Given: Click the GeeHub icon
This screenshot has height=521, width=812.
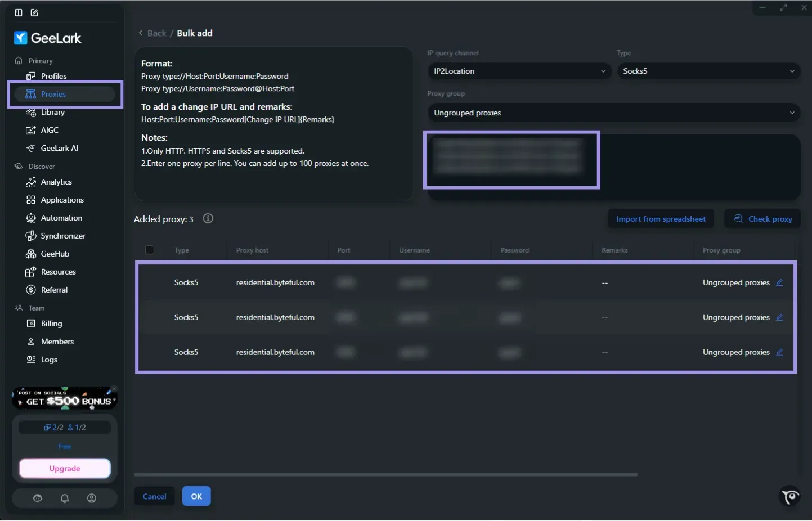Looking at the screenshot, I should pyautogui.click(x=31, y=254).
